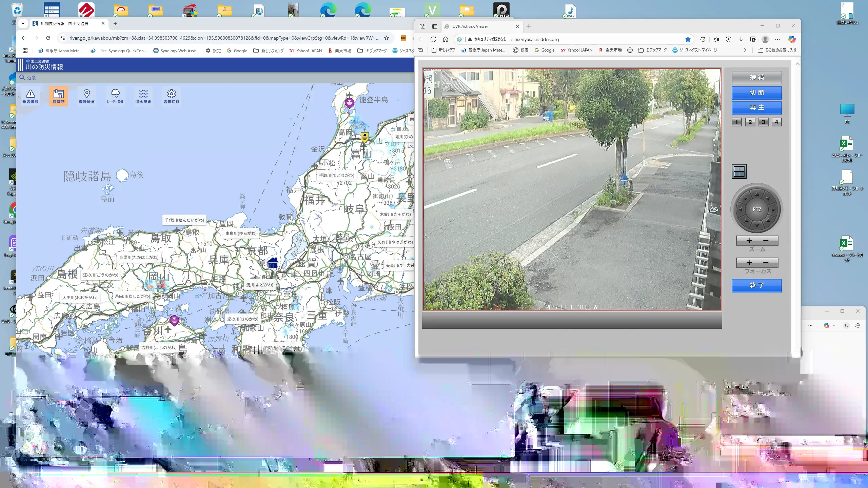Viewport: 868px width, 488px height.
Task: Select the 観測所 observation stations icon
Action: click(58, 96)
